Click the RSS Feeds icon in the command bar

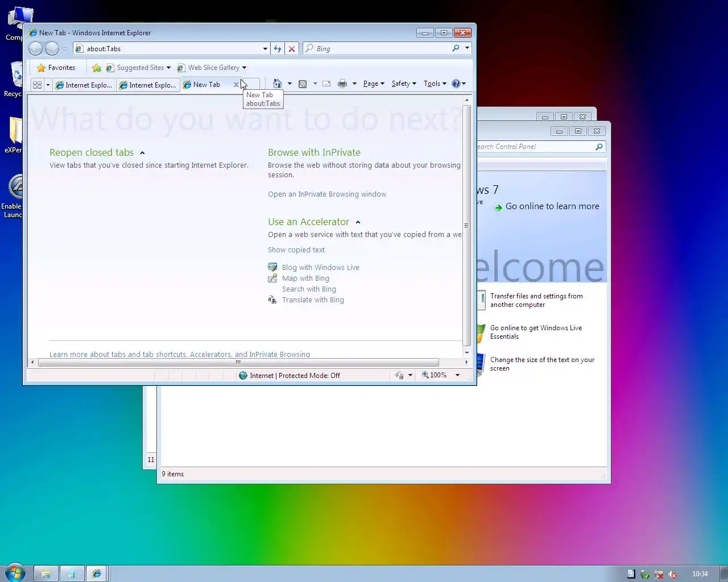coord(303,84)
